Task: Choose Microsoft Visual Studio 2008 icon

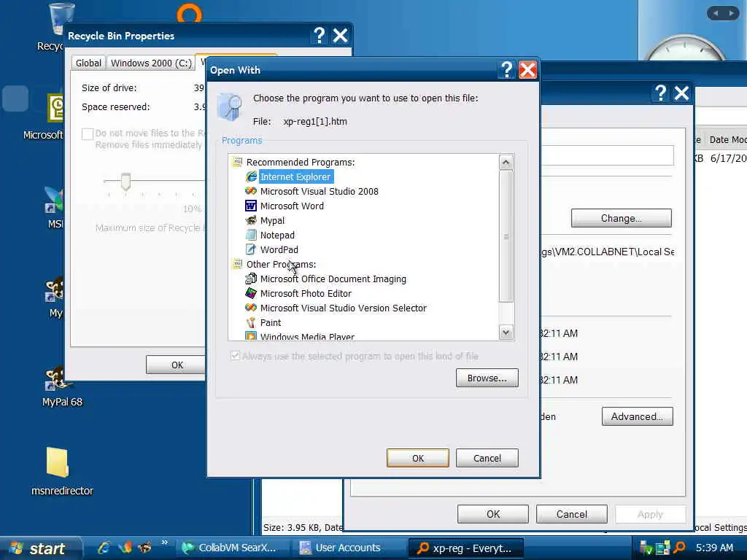Action: [251, 191]
